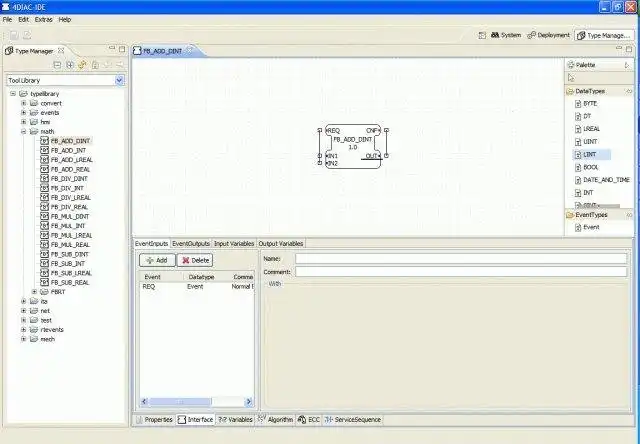The image size is (640, 444).
Task: Close the FB_ADD_DINT editor tab
Action: [190, 51]
